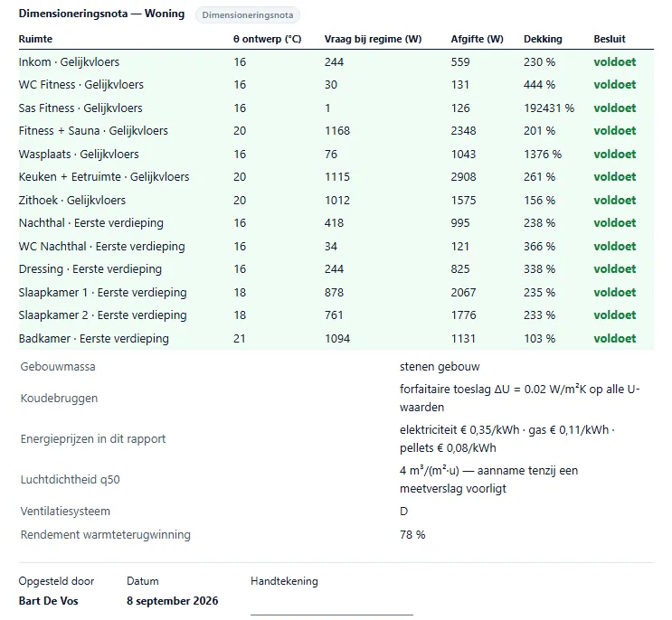Click the author name Bart De Vos
This screenshot has width=672, height=620.
(x=49, y=601)
